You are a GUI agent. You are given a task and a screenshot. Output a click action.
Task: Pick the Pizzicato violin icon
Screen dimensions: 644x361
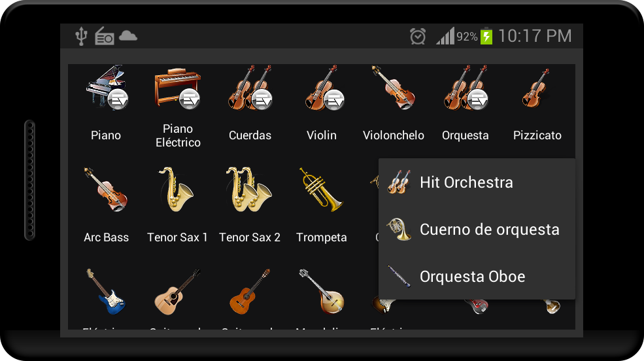[536, 88]
